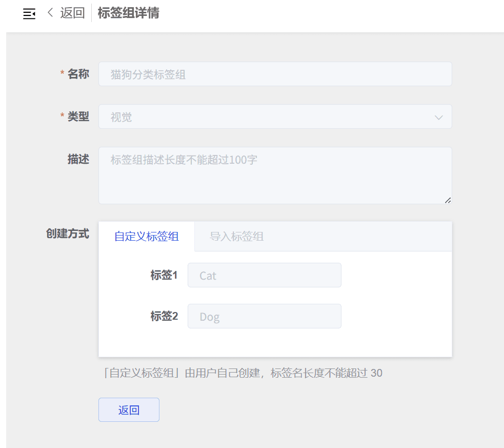Select the 标签1 field containing Cat
Viewport: 504px width, 448px height.
click(x=264, y=276)
